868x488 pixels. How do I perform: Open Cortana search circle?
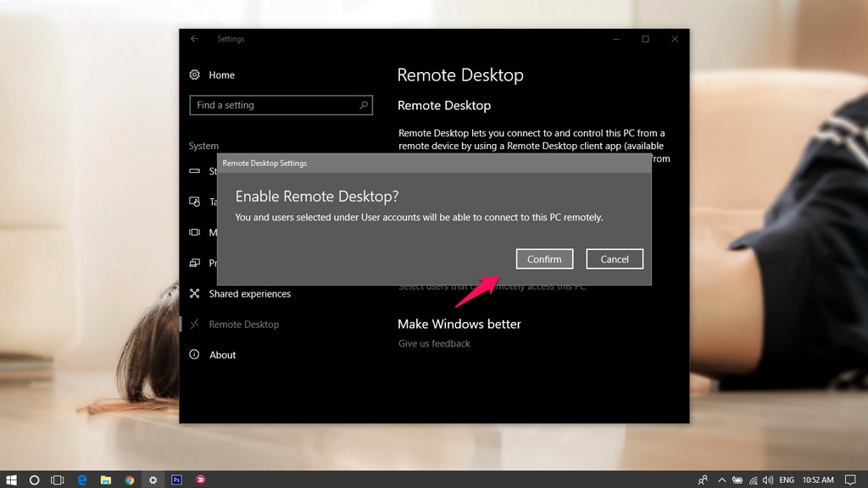[x=34, y=480]
